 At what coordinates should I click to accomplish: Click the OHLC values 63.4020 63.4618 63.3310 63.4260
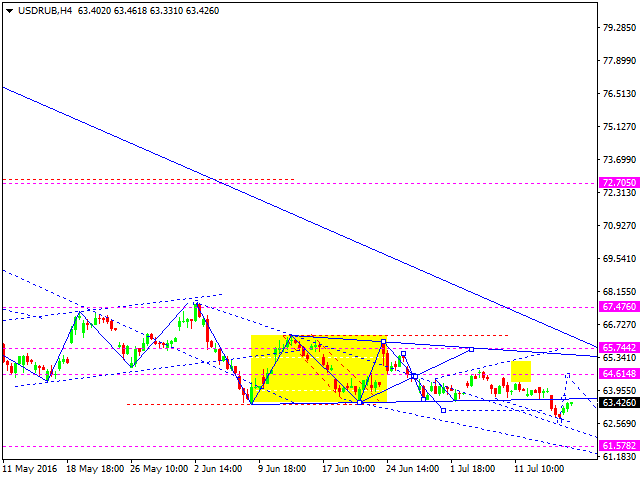(x=149, y=11)
